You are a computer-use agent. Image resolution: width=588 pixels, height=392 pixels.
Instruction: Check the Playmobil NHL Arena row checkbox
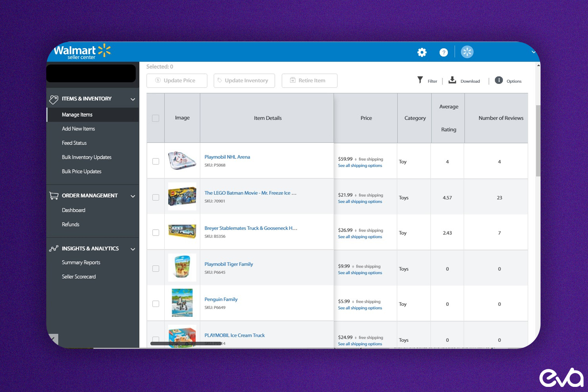[x=156, y=161]
